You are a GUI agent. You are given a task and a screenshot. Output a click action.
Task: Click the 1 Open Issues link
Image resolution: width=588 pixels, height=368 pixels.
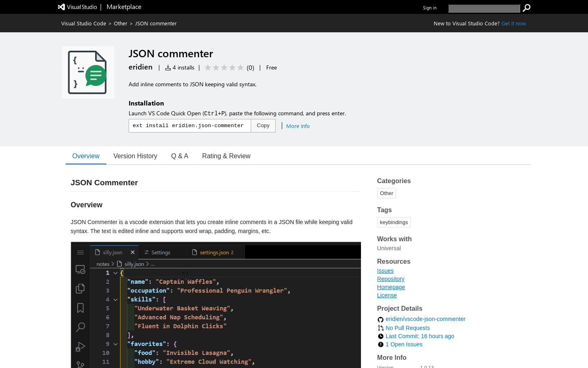click(x=404, y=344)
